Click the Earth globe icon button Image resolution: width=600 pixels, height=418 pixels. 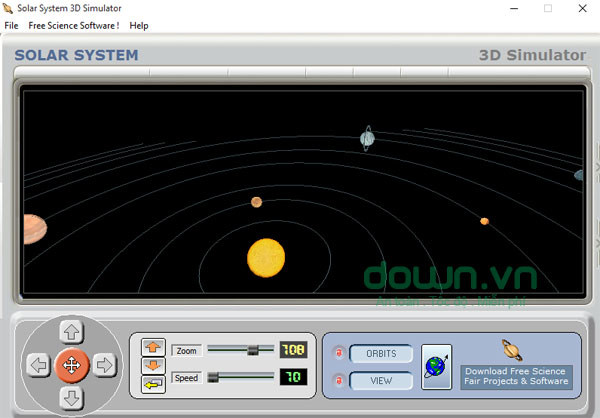437,367
